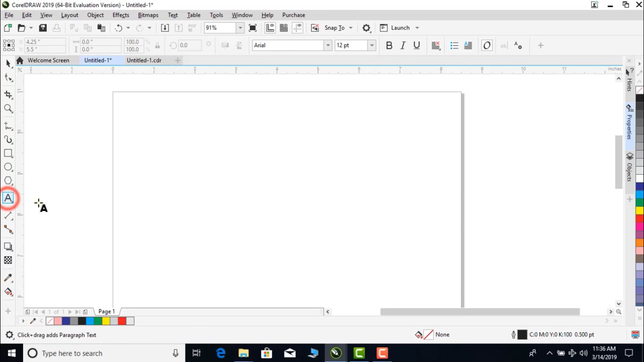Choose the Rectangle tool
This screenshot has width=644, height=362.
(x=8, y=153)
